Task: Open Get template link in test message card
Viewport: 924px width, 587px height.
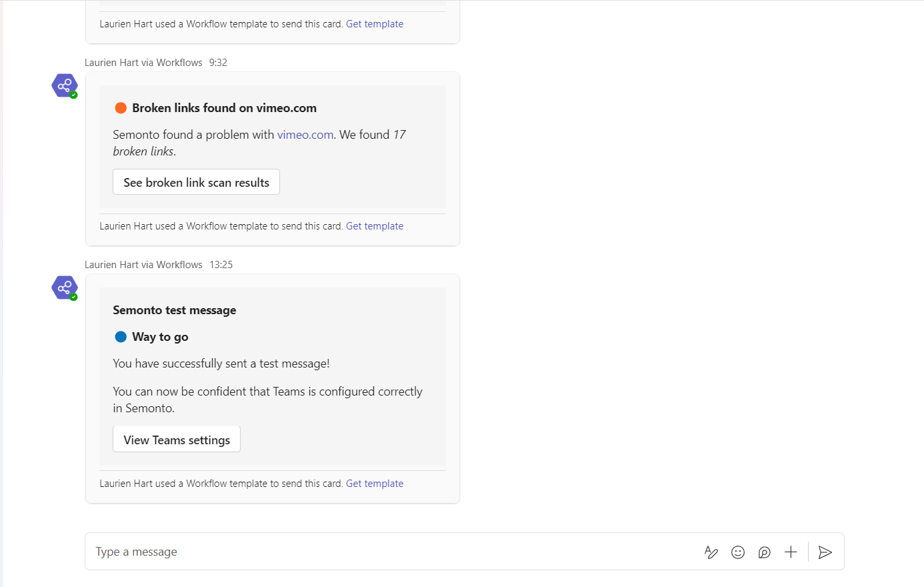Action: coord(375,484)
